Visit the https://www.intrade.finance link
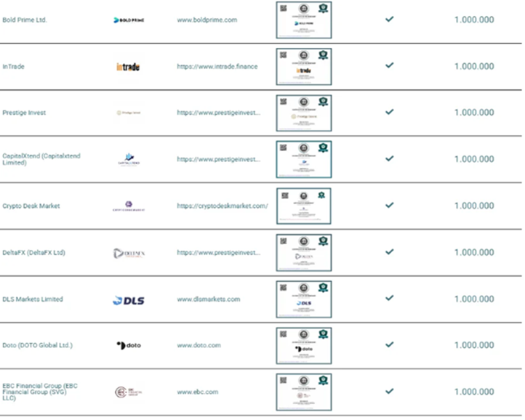This screenshot has width=525, height=420. tap(217, 66)
